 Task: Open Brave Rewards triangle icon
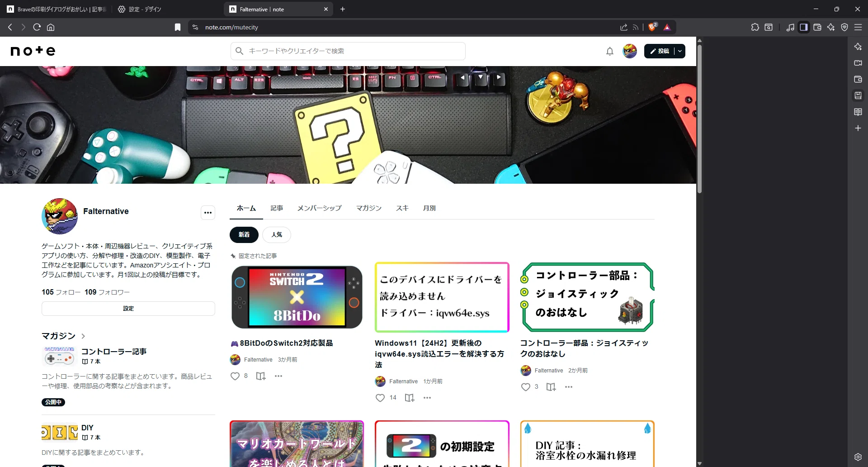pyautogui.click(x=667, y=27)
